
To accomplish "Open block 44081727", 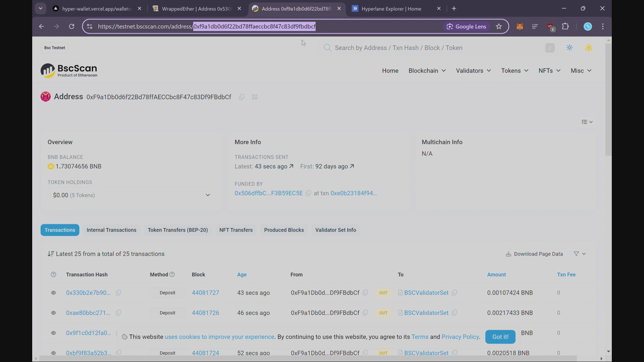I will tap(205, 293).
